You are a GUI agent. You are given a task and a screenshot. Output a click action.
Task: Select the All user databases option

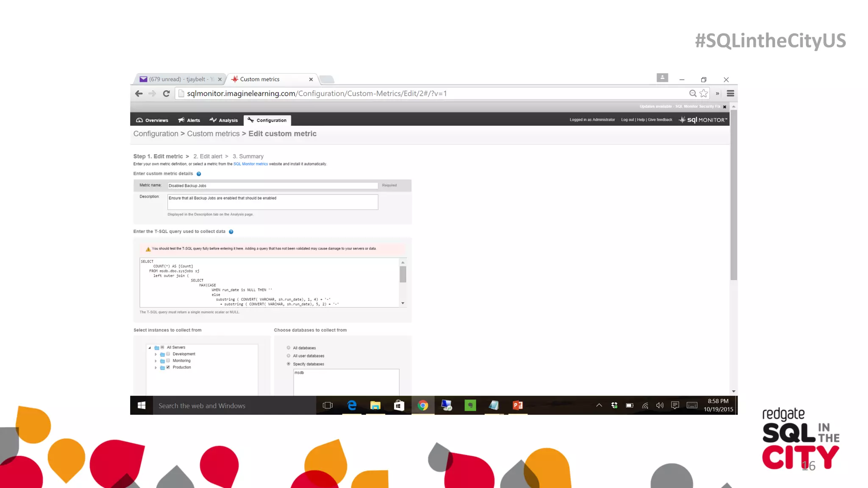(289, 356)
